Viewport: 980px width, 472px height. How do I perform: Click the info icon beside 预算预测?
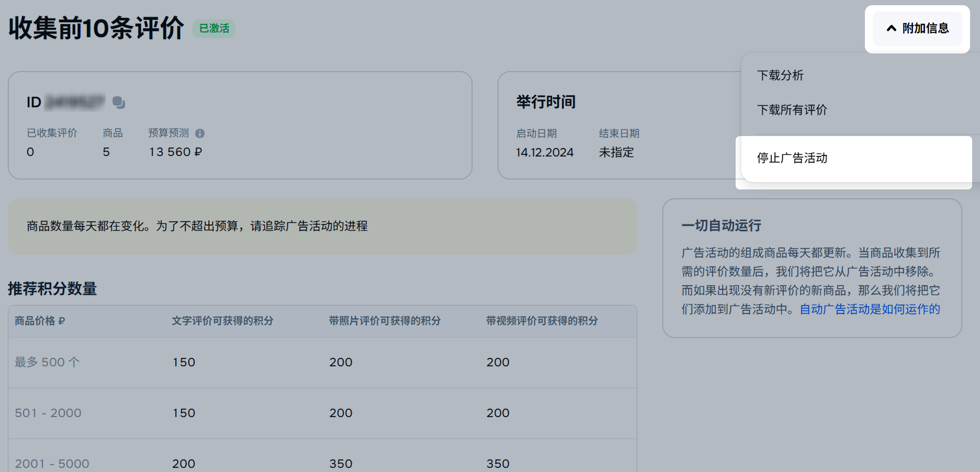click(x=200, y=133)
